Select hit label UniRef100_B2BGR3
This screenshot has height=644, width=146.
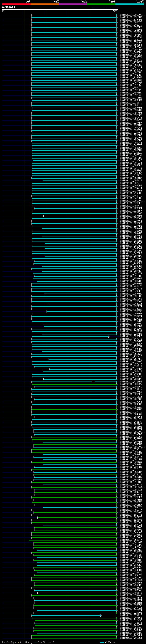[131, 337]
